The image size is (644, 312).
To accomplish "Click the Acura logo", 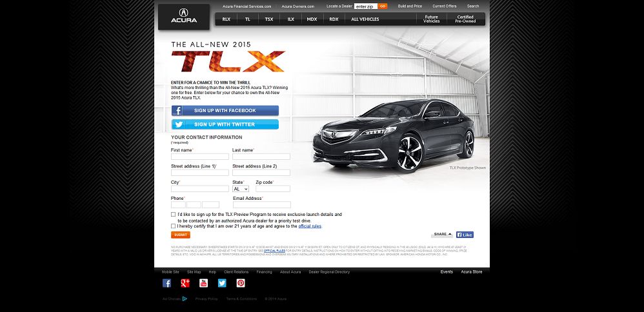I will [x=184, y=17].
